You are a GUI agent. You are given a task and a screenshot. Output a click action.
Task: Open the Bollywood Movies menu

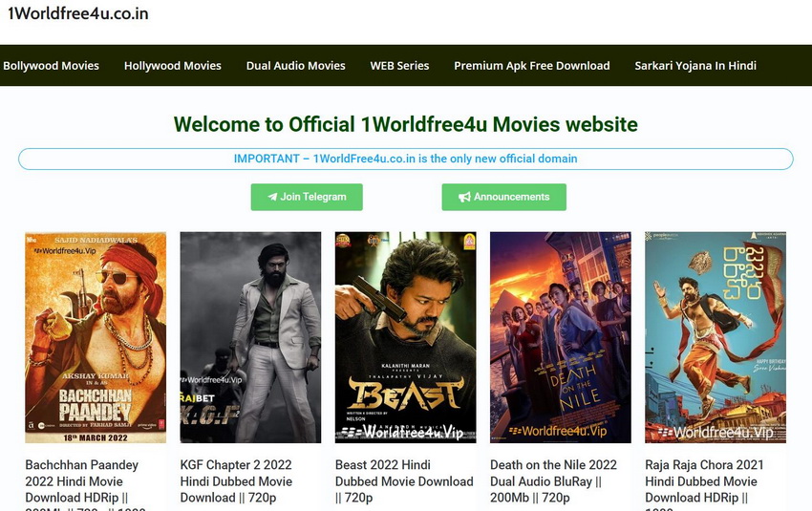pyautogui.click(x=52, y=66)
